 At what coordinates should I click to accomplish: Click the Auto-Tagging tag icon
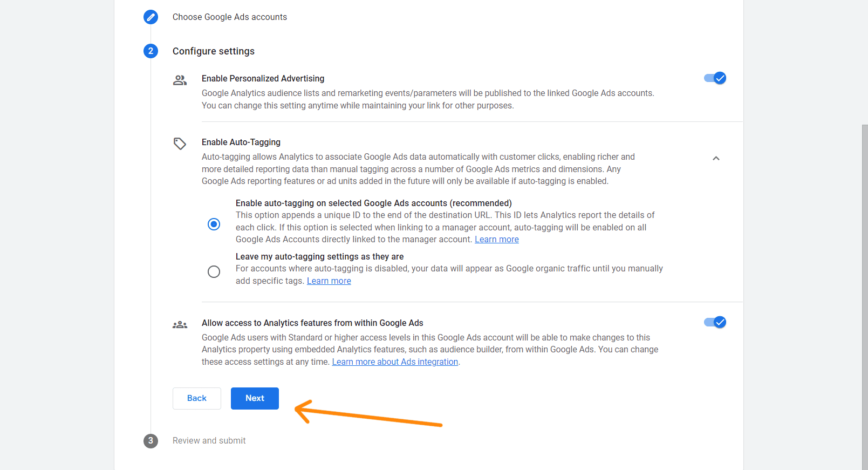(180, 144)
